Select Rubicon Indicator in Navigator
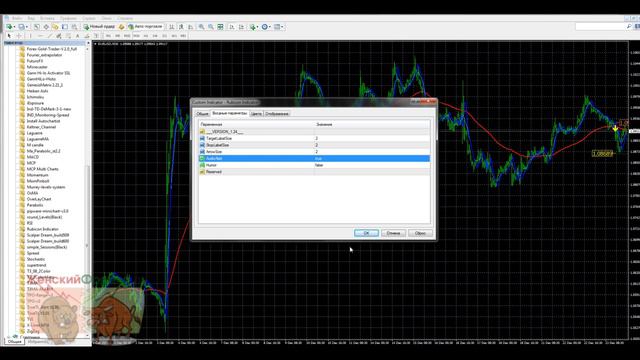Viewport: 640px width, 360px height. (x=42, y=229)
